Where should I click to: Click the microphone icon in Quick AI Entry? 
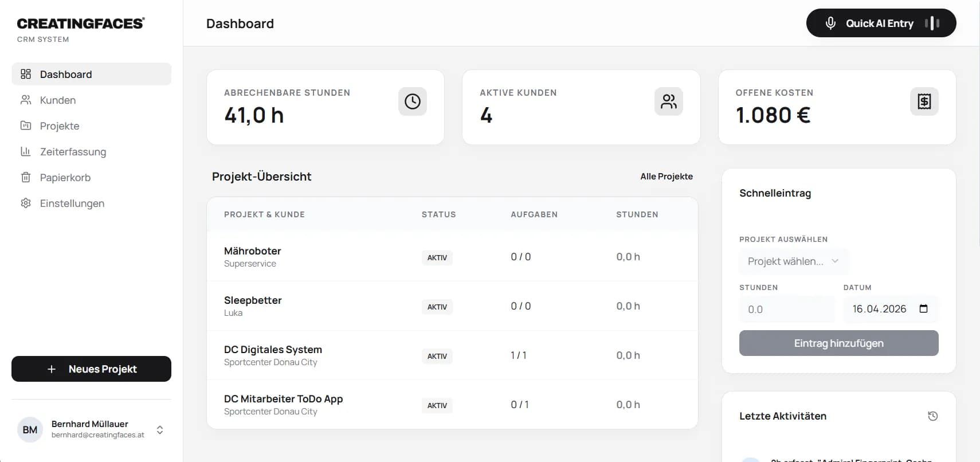tap(830, 23)
